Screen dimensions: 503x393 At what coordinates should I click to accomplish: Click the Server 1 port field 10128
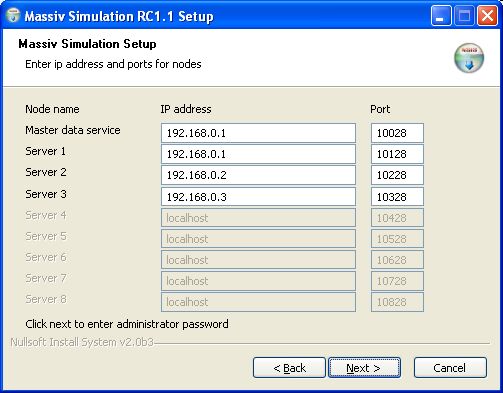(x=397, y=154)
